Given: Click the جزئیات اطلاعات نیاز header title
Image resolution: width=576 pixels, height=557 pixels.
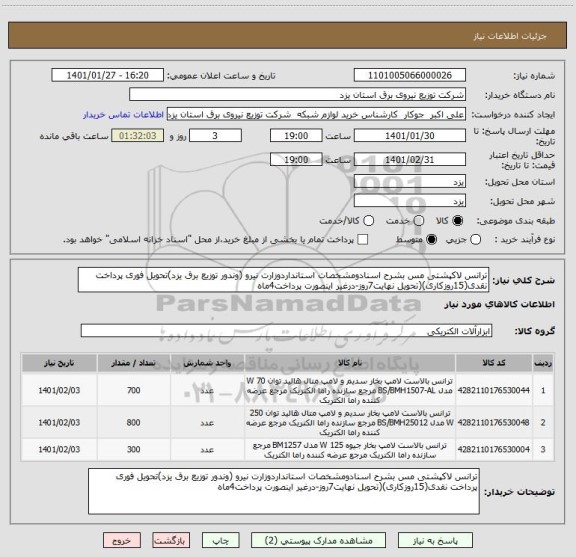Looking at the screenshot, I should point(510,36).
